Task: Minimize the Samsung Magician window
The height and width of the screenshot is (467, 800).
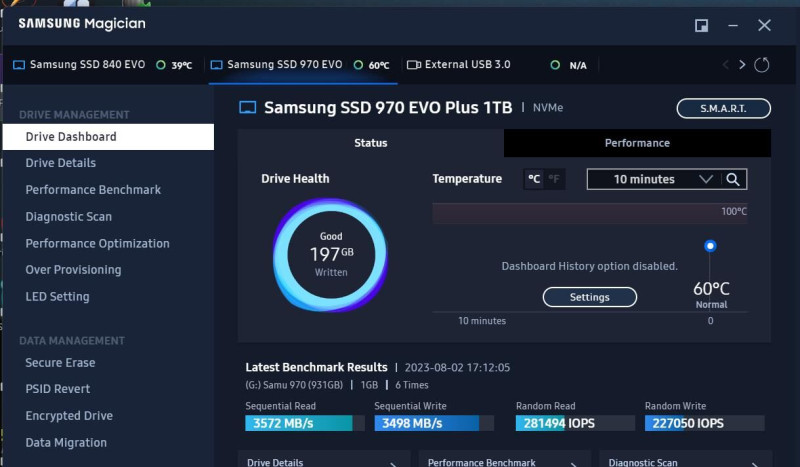Action: tap(733, 26)
